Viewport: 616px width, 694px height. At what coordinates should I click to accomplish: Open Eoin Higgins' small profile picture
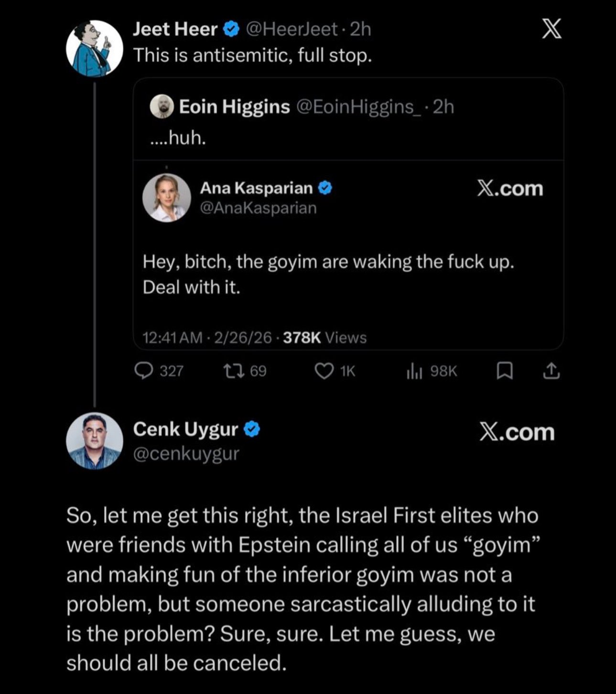(x=162, y=107)
